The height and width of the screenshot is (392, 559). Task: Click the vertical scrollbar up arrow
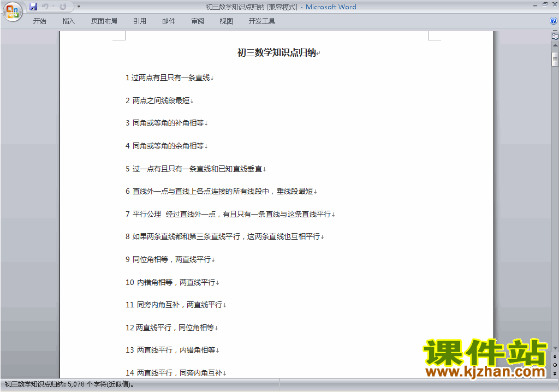(555, 46)
